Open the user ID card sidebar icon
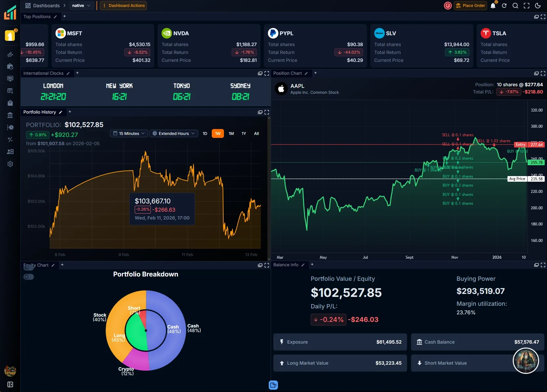 tap(10, 152)
